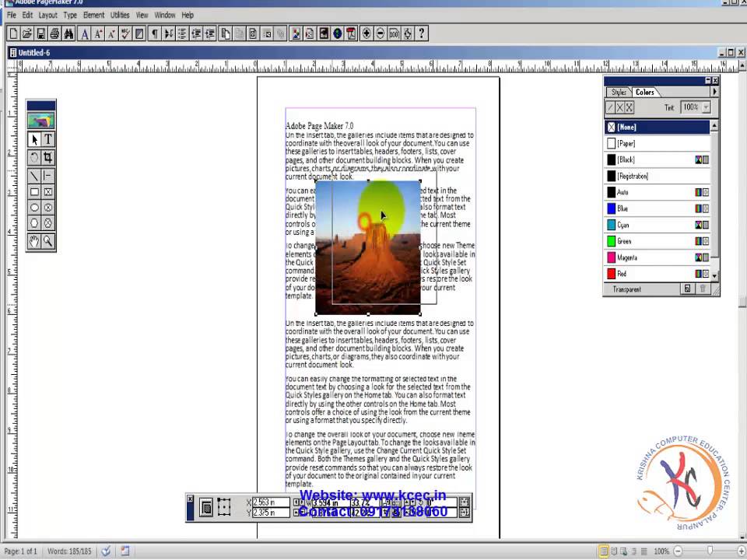The height and width of the screenshot is (560, 747).
Task: Toggle the Control palette Apply button
Action: click(206, 508)
